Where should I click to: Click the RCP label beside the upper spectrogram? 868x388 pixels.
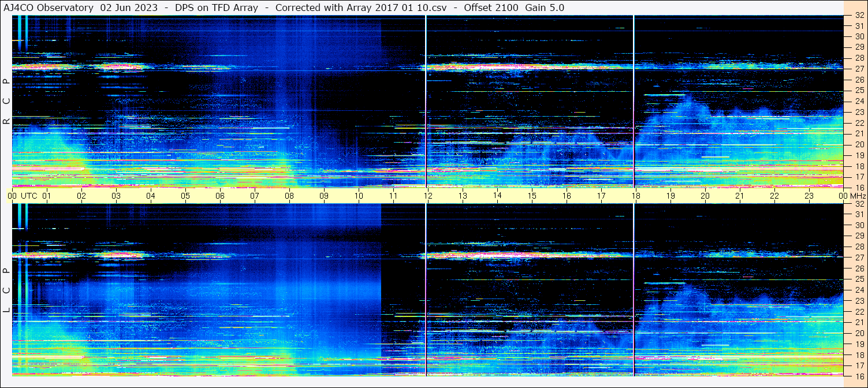(x=6, y=101)
